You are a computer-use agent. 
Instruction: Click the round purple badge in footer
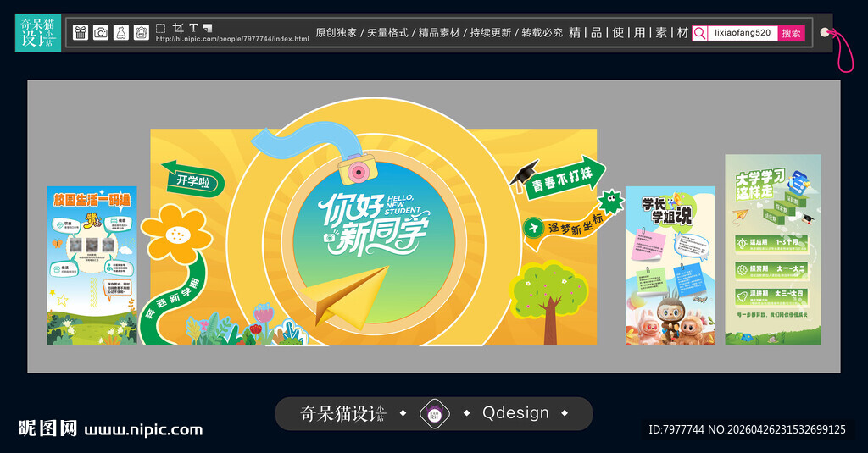(x=435, y=413)
